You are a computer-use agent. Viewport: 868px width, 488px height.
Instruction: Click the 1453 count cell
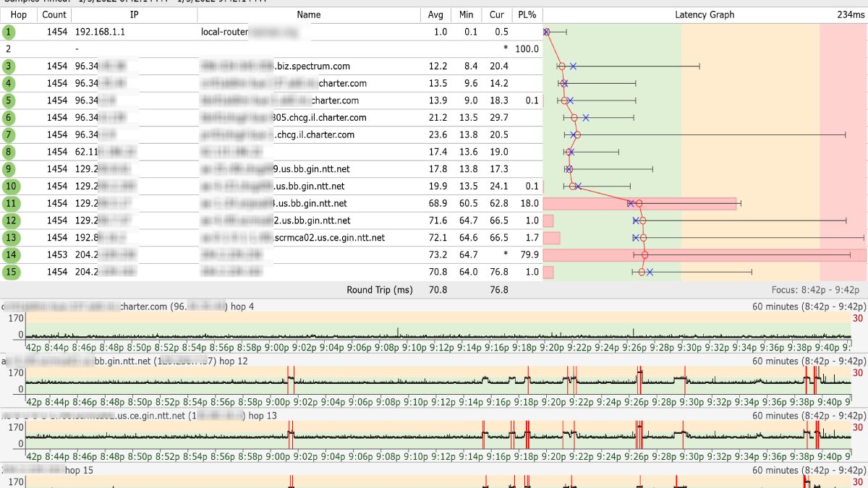pyautogui.click(x=57, y=255)
